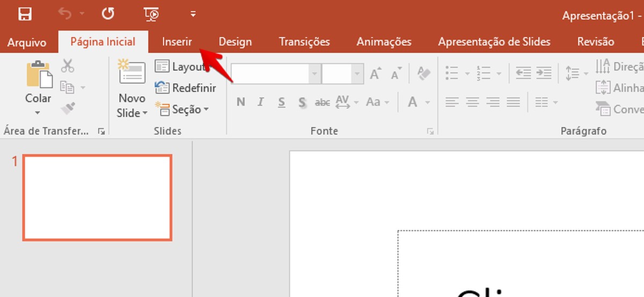Click the Redo/Repeat circular arrow icon
Image resolution: width=644 pixels, height=297 pixels.
click(108, 15)
